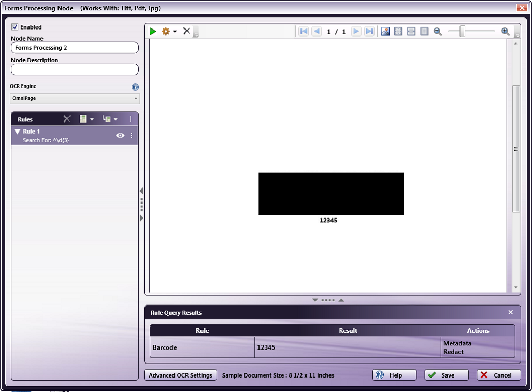
Task: Delete selected rule with Rules panel X
Action: point(67,119)
